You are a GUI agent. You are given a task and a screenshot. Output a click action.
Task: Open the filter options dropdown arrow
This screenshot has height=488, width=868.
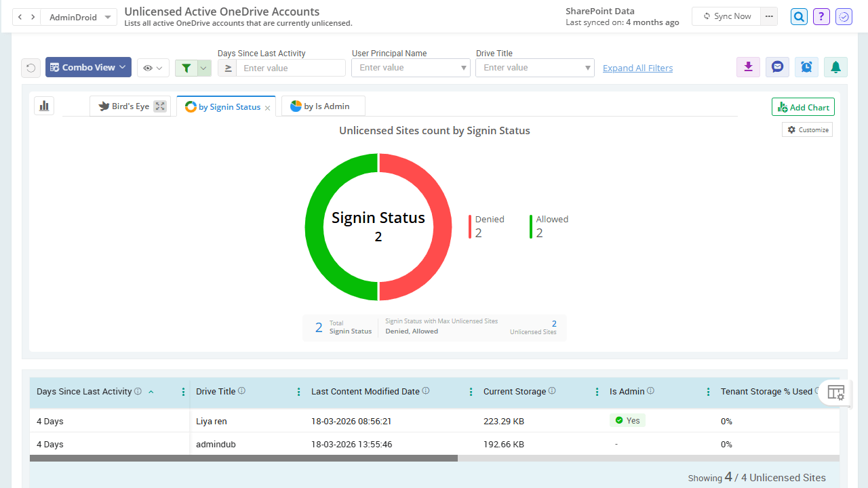pyautogui.click(x=203, y=68)
